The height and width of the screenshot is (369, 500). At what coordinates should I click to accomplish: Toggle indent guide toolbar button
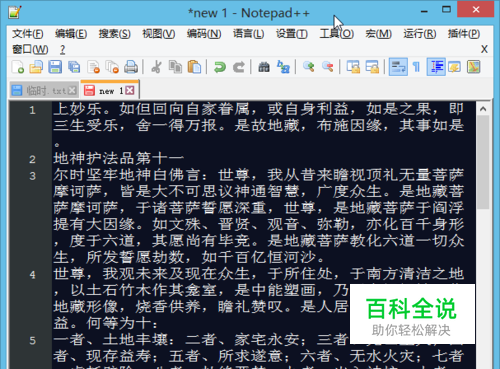436,67
